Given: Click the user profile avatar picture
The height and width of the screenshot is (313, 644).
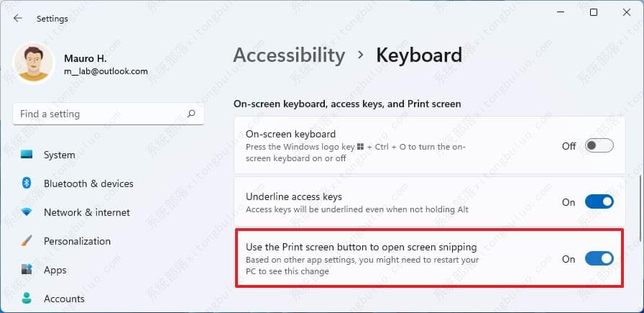Looking at the screenshot, I should point(34,63).
